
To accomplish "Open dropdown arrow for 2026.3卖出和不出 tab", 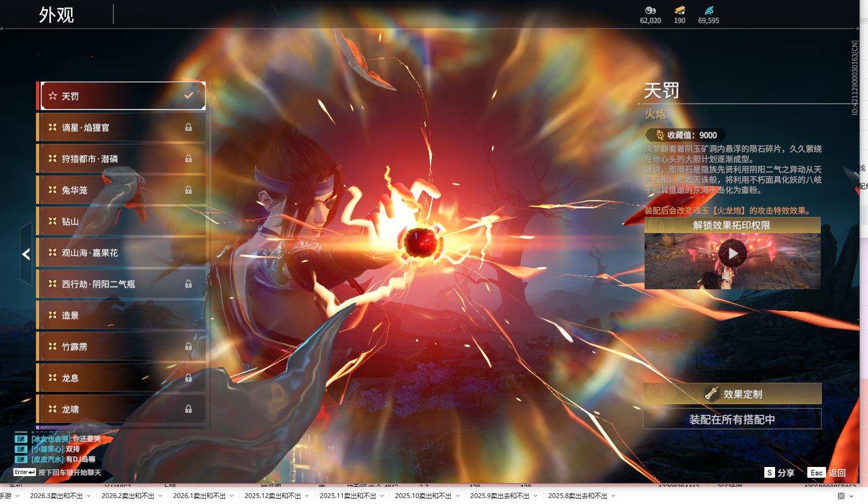I will click(90, 496).
